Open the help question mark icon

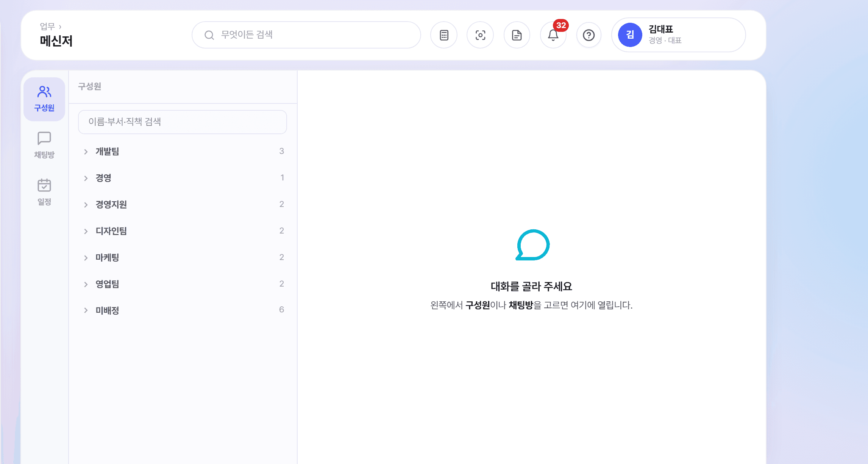pos(589,35)
